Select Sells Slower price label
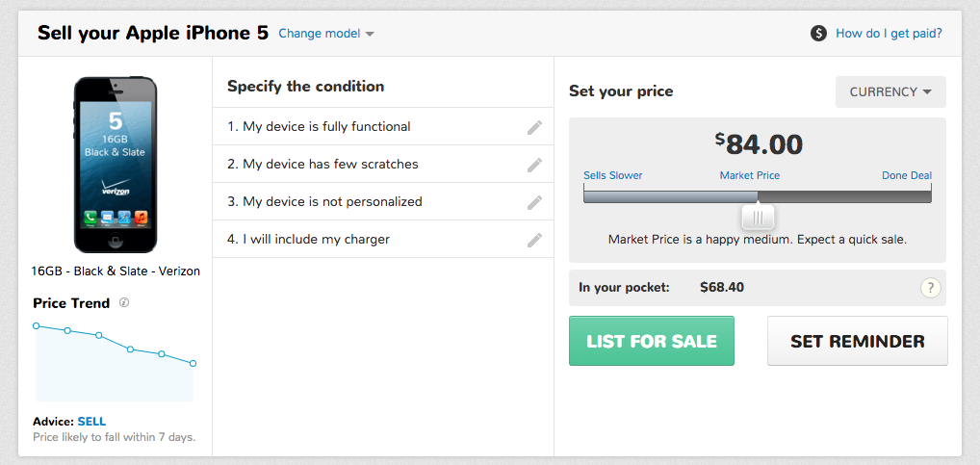 pos(613,176)
